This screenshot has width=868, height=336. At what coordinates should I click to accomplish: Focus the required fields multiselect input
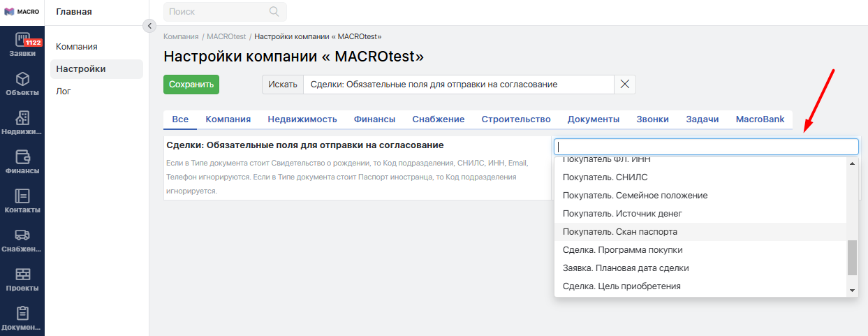[705, 147]
